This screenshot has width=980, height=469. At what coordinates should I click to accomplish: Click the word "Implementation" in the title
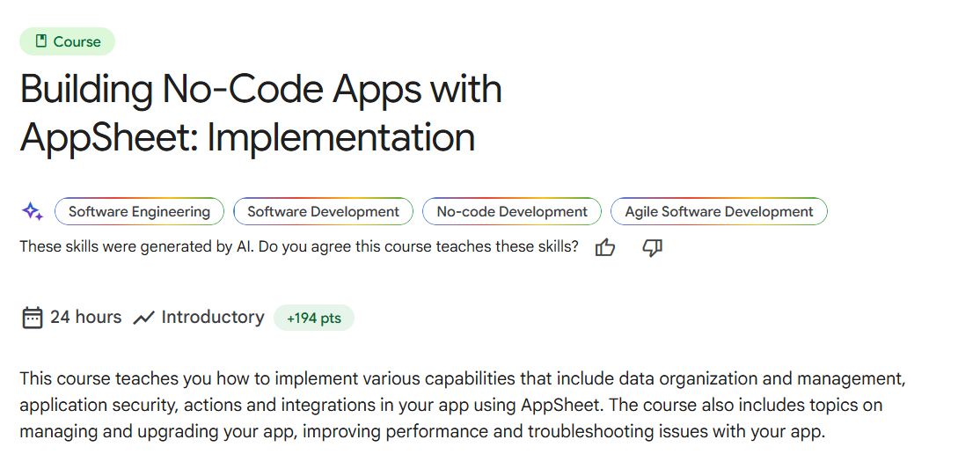(x=340, y=138)
